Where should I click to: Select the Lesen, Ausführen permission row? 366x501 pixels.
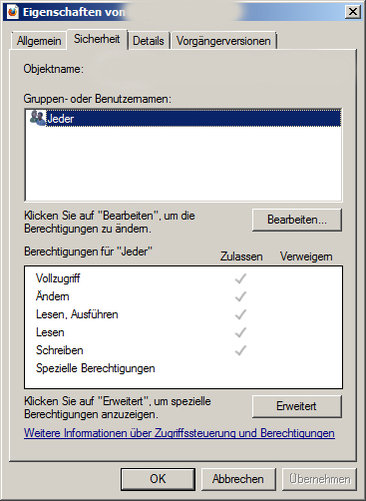tap(183, 314)
